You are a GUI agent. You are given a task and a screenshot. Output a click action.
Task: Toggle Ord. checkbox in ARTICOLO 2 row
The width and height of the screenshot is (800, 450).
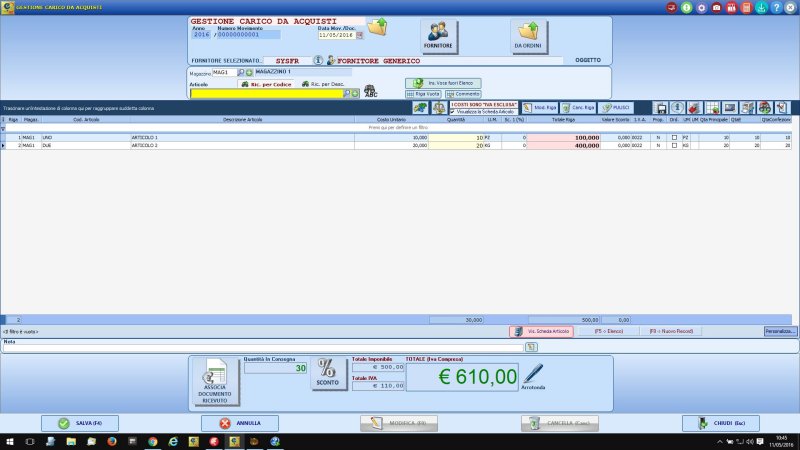coord(674,145)
